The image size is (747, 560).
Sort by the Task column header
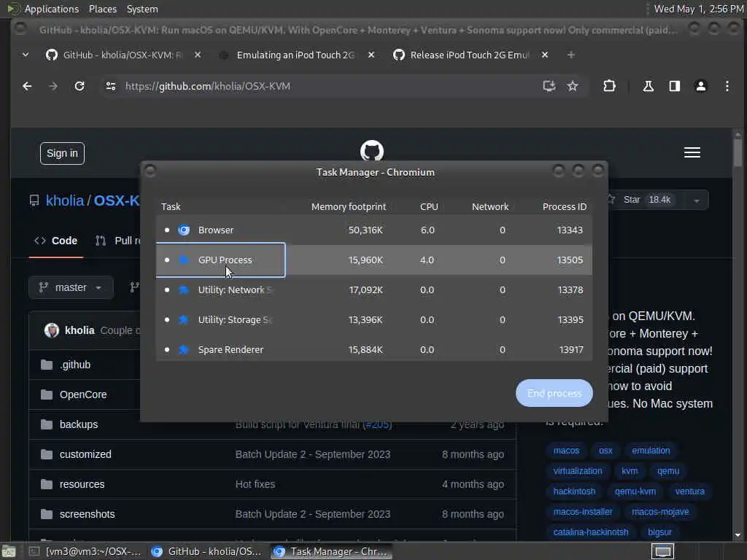pyautogui.click(x=171, y=206)
